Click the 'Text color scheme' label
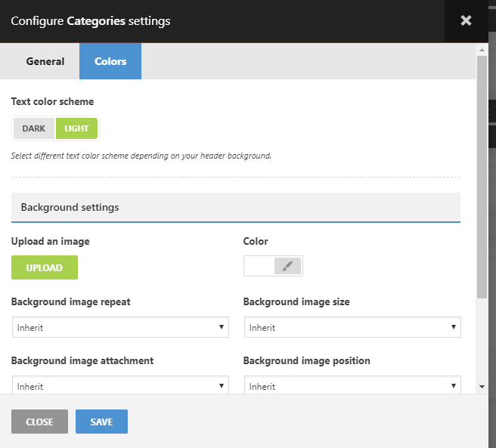Viewport: 496px width, 448px height. (x=52, y=101)
